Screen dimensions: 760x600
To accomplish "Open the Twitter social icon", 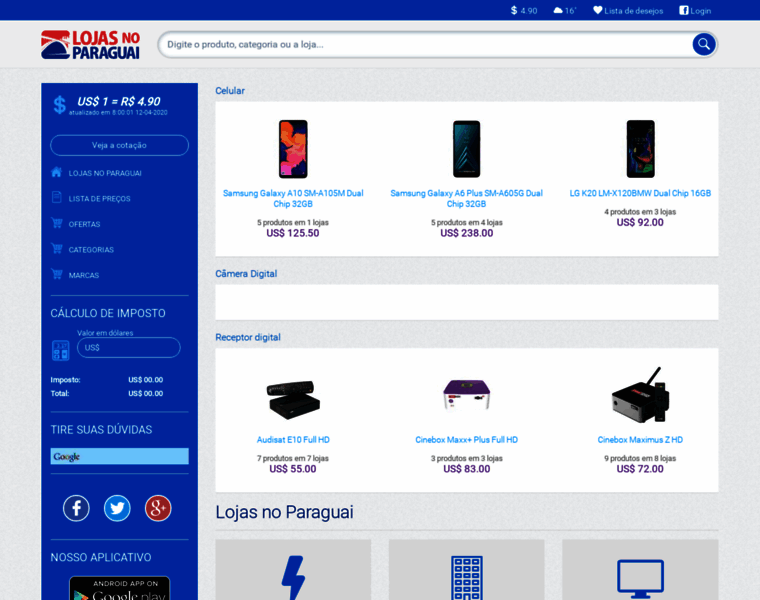I will click(117, 508).
